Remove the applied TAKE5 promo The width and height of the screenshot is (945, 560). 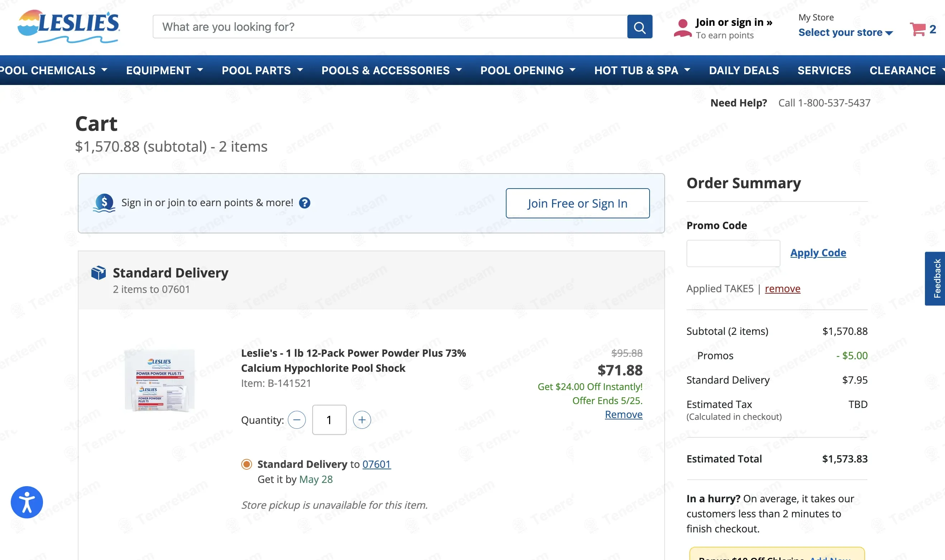click(x=782, y=289)
